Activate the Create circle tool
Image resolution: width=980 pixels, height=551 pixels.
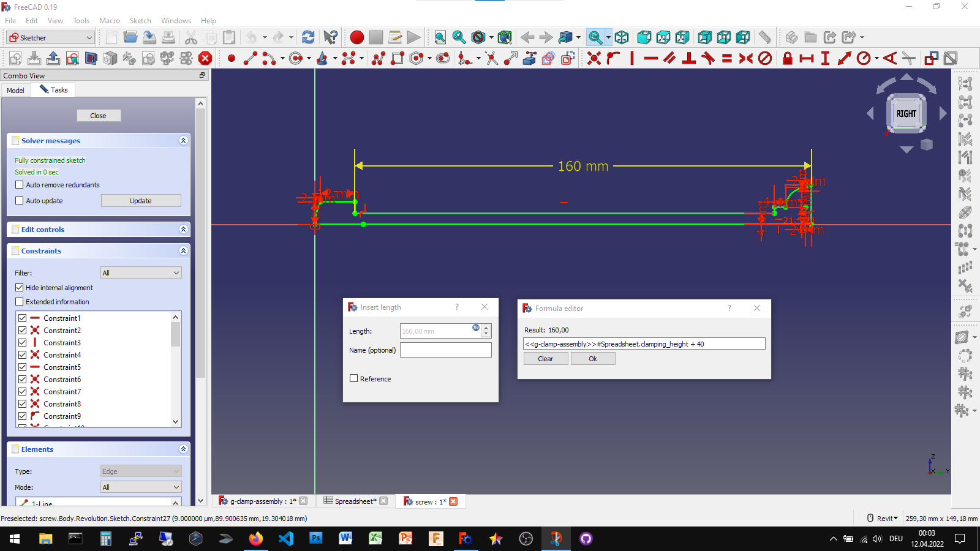point(296,58)
